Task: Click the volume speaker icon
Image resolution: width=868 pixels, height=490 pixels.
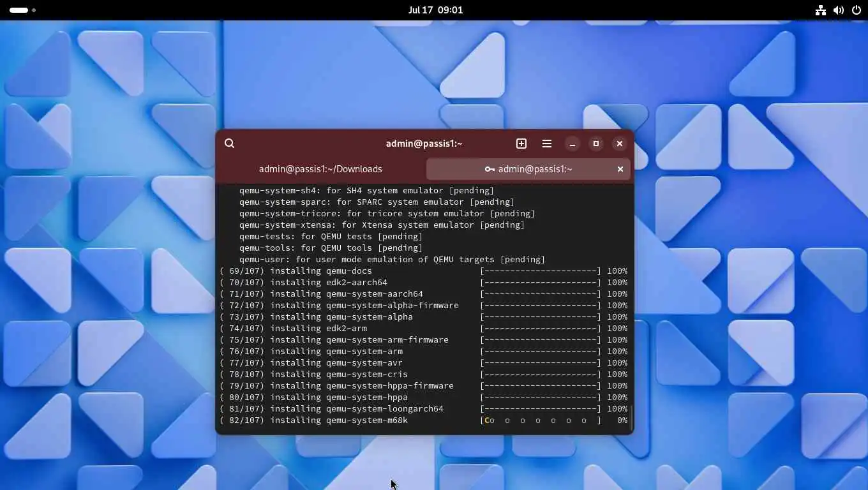Action: 839,10
